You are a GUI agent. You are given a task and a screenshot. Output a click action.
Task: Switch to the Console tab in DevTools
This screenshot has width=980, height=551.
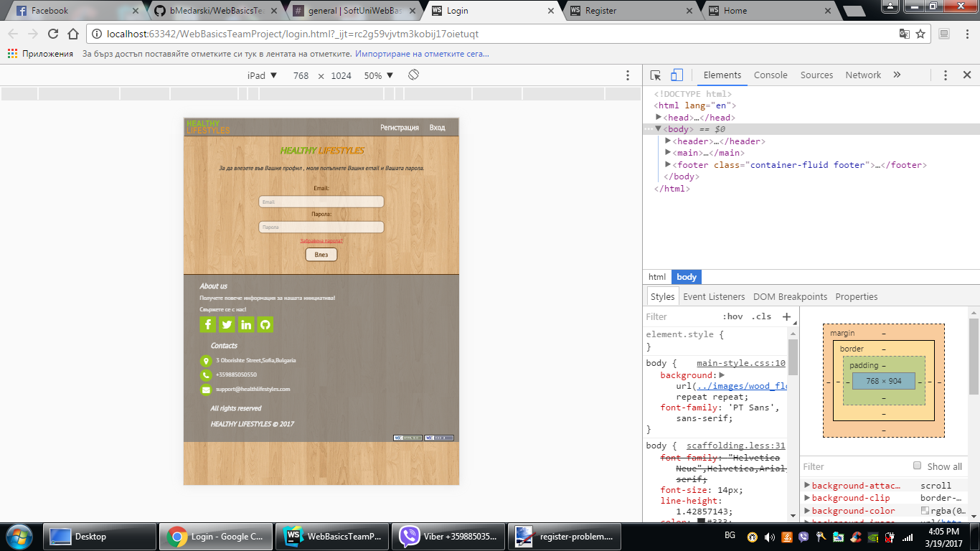click(x=771, y=75)
